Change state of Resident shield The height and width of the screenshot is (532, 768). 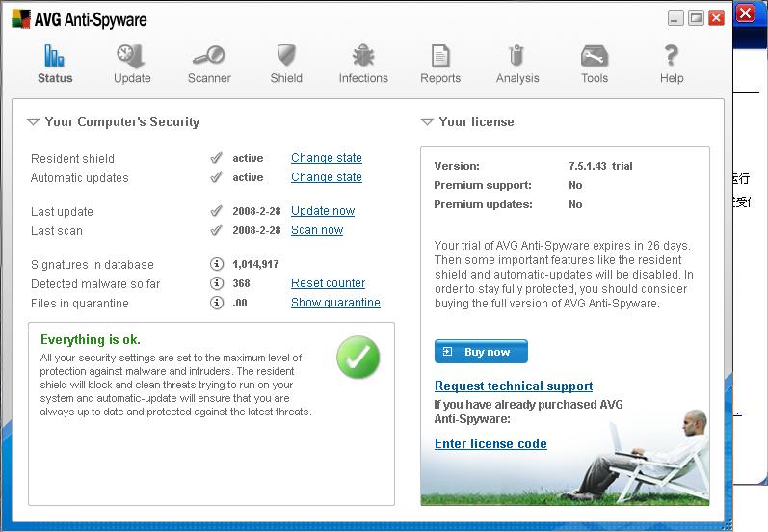coord(327,158)
